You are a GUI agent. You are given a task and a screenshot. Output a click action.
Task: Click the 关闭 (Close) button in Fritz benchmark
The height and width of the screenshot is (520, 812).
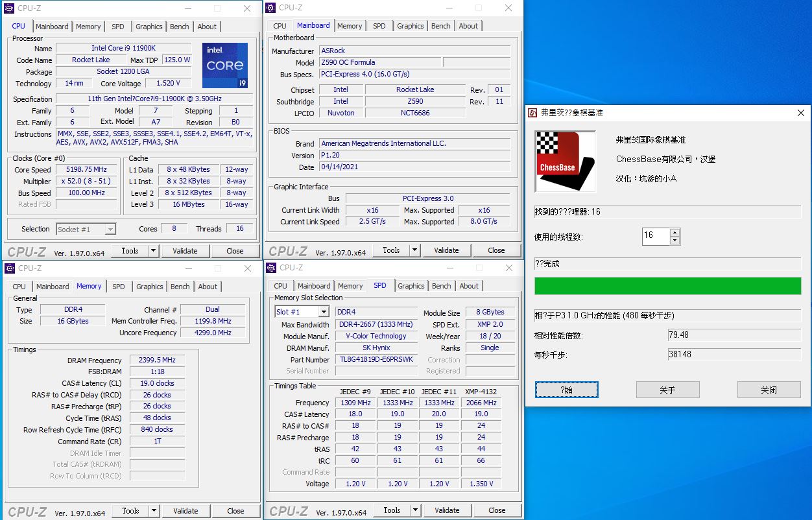coord(769,390)
